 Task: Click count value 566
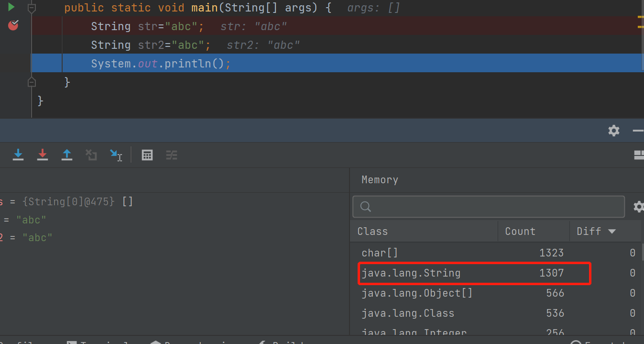(x=555, y=293)
